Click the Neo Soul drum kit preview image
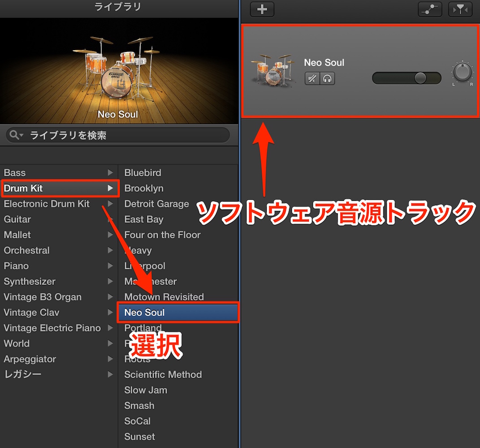480x448 pixels. click(119, 71)
